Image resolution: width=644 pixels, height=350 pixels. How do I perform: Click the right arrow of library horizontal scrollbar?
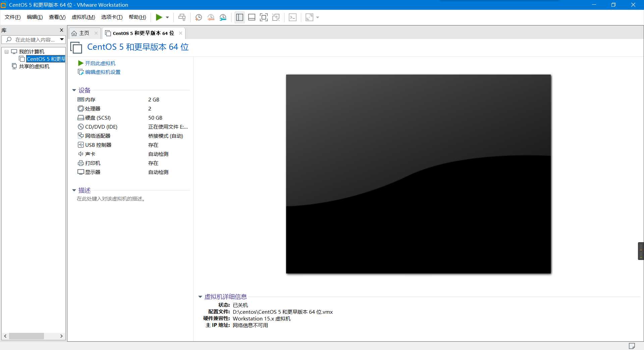tap(61, 336)
